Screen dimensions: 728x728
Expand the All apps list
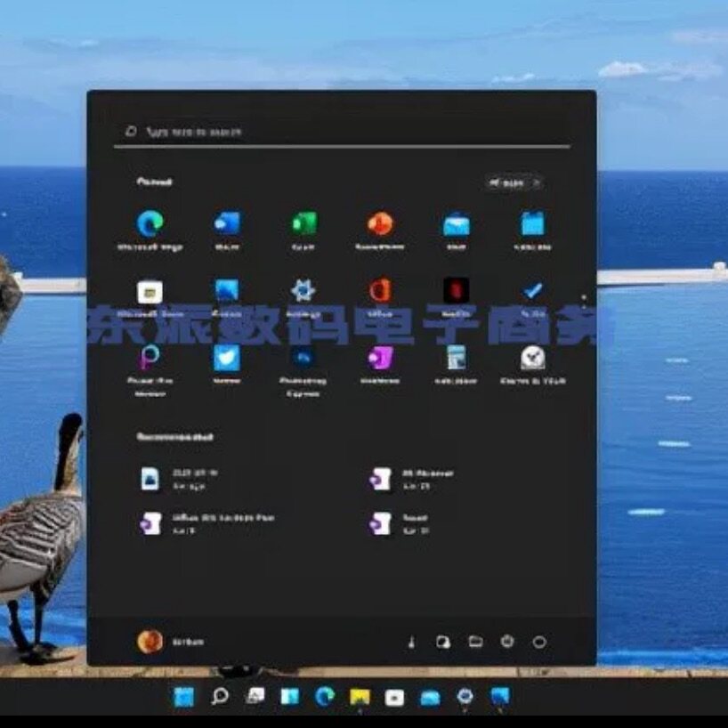point(514,183)
